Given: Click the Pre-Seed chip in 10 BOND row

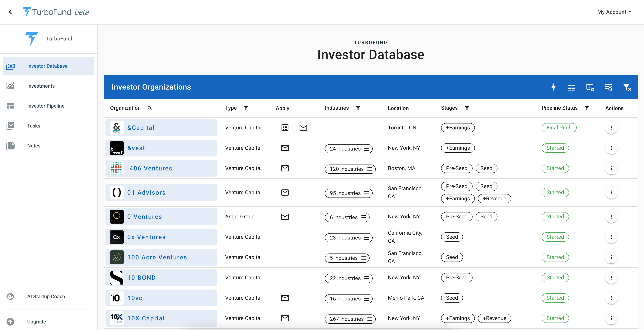Looking at the screenshot, I should (457, 278).
